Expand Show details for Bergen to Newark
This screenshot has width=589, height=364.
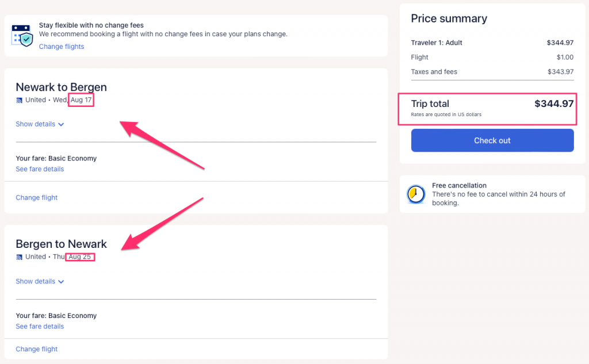[x=36, y=282]
